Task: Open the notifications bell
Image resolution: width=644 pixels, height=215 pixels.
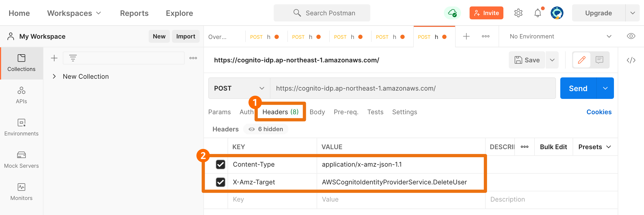Action: pos(538,13)
